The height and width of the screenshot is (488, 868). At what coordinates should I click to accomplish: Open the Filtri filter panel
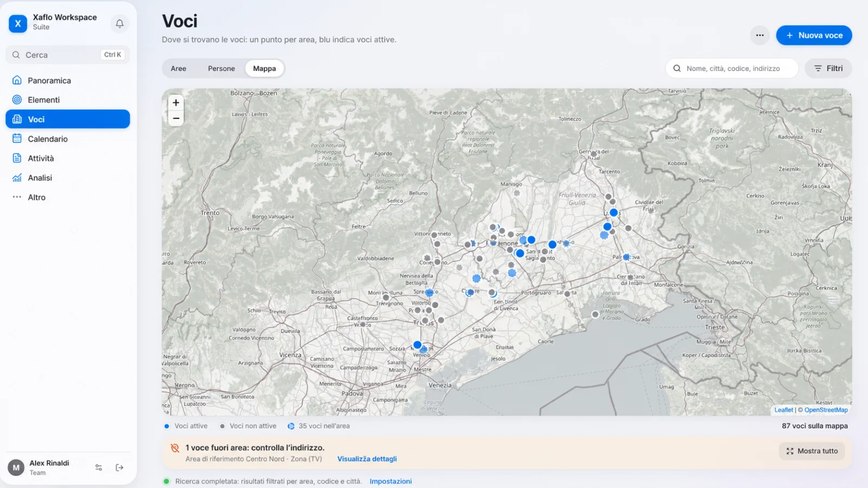[828, 68]
